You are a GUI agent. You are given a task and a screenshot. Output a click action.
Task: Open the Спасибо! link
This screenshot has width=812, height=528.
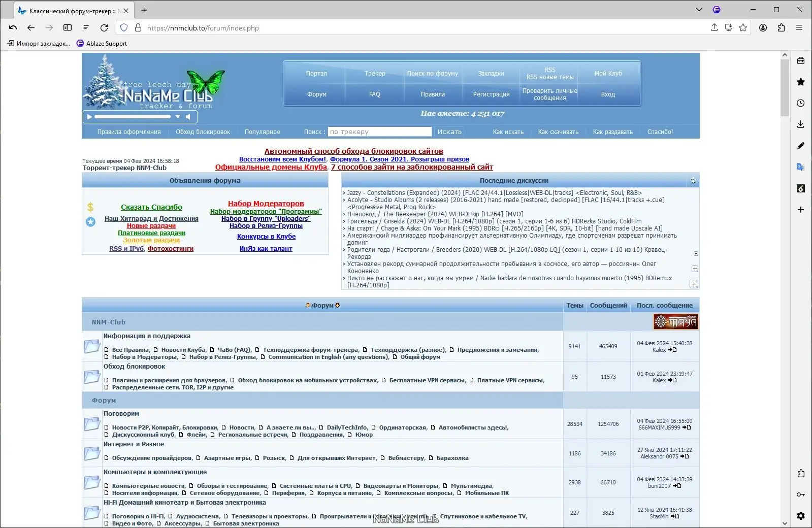click(x=660, y=132)
